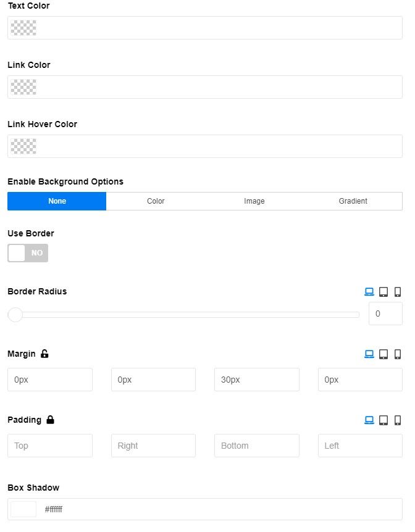Open the Text Color swatch picker

pyautogui.click(x=23, y=28)
